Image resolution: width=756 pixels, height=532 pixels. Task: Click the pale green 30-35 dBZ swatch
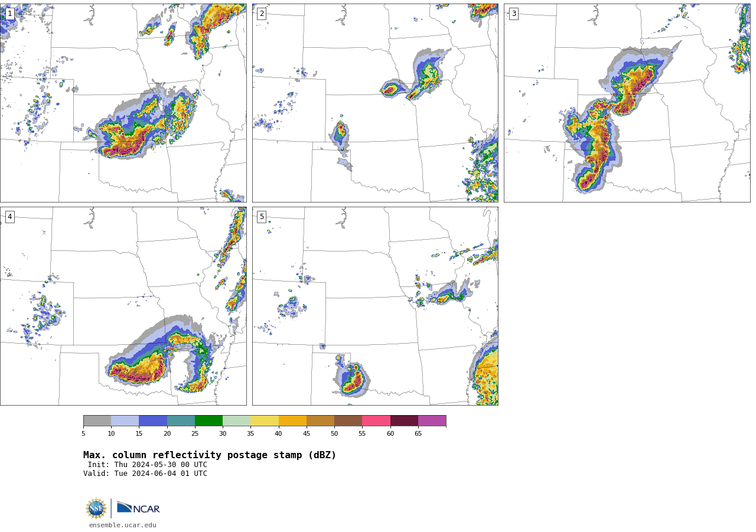(x=236, y=421)
